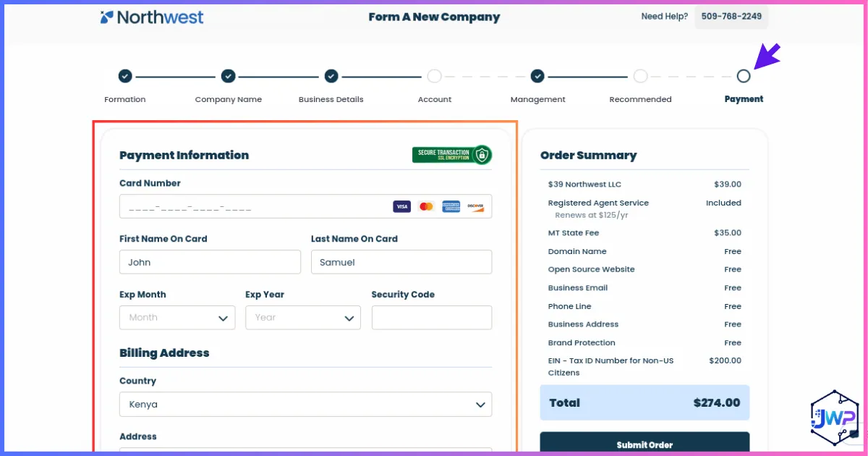This screenshot has width=868, height=456.
Task: Click the 509-768-2249 phone number button
Action: pos(731,17)
